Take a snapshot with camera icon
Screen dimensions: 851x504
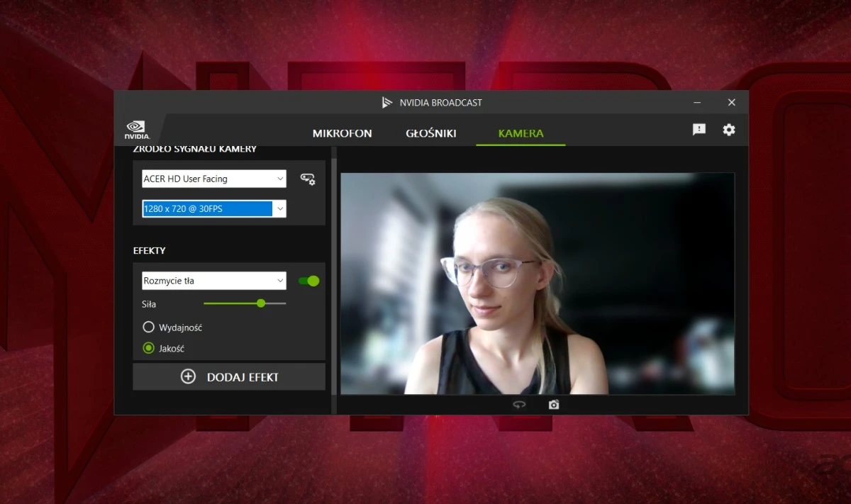pos(554,405)
